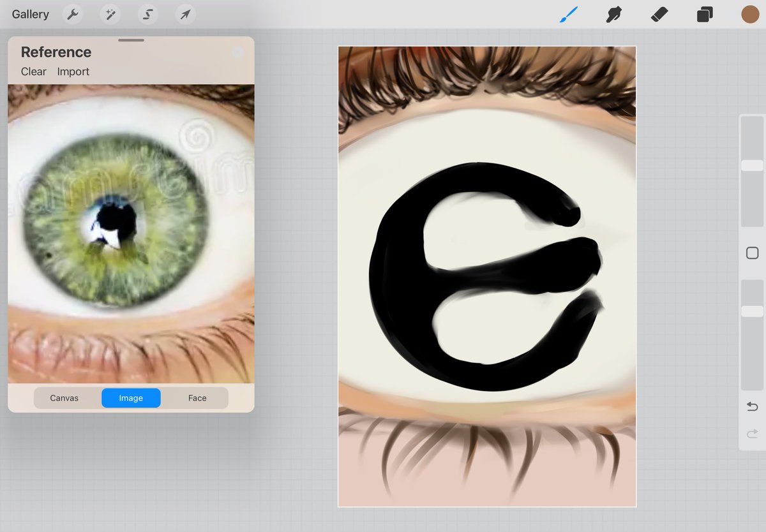
Task: Open the Layers panel
Action: tap(705, 14)
